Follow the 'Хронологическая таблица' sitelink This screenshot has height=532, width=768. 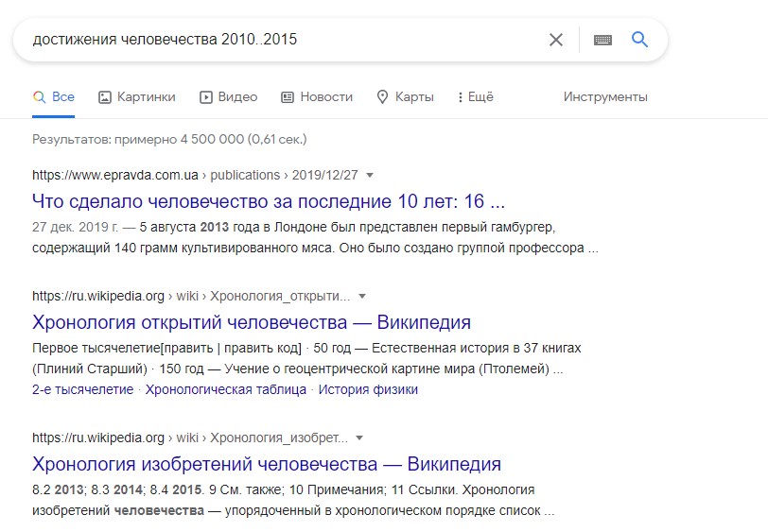[226, 389]
